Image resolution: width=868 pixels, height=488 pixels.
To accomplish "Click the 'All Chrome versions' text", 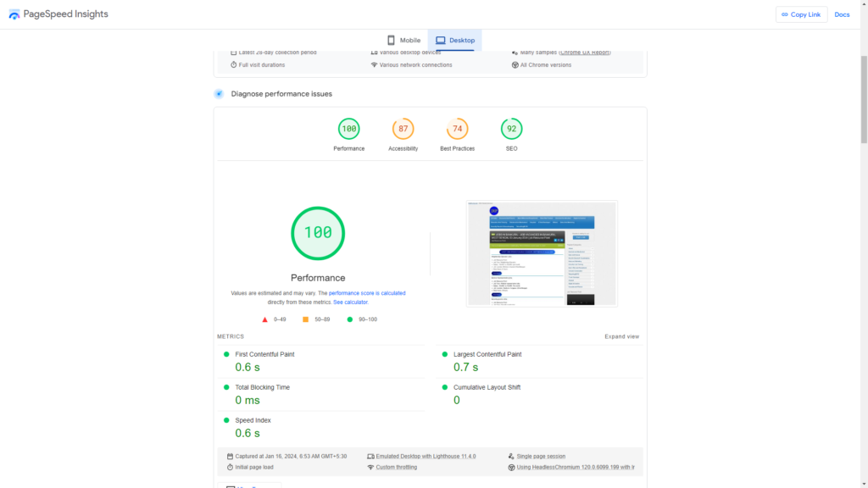I will click(x=546, y=64).
